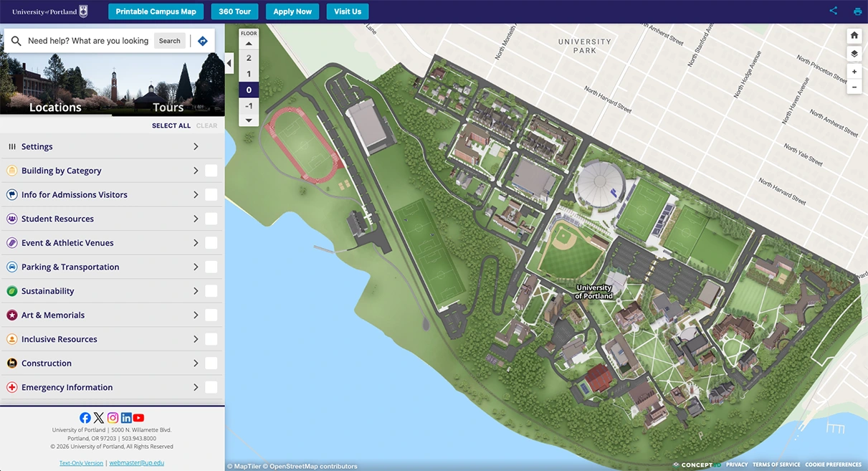The width and height of the screenshot is (868, 471).
Task: Click the Art & Memorials star icon
Action: pos(11,315)
